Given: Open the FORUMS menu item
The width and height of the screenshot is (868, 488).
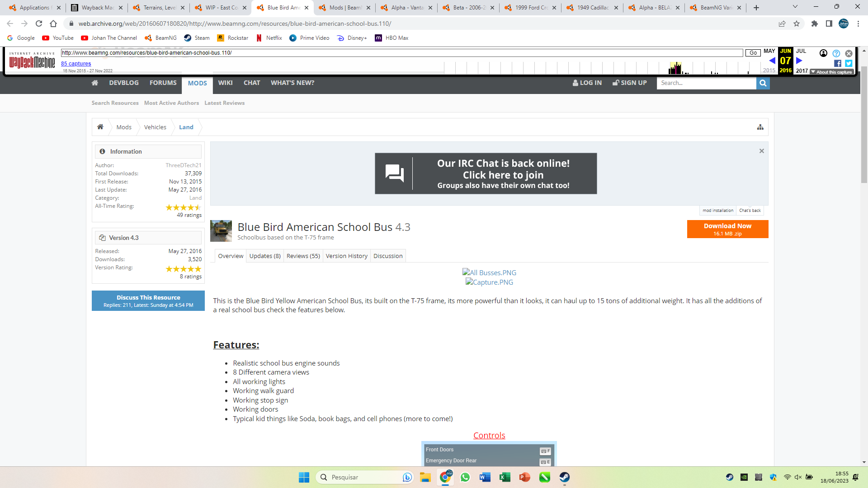Looking at the screenshot, I should 163,83.
